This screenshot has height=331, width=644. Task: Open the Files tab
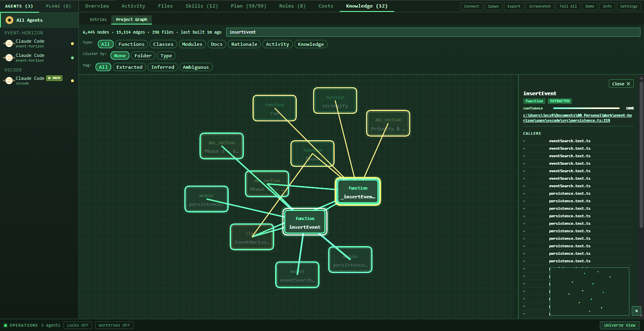tap(165, 6)
